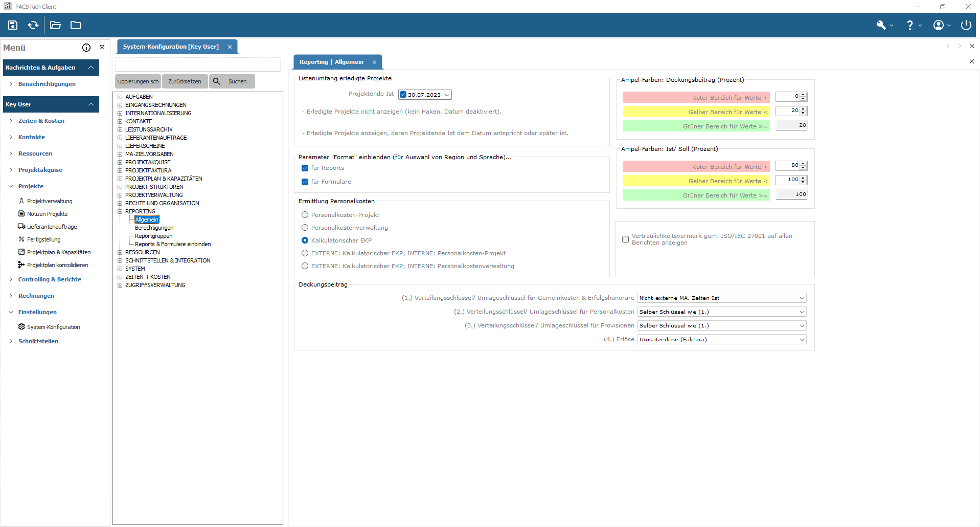Open a file using the open-folder toolbar icon

point(55,25)
